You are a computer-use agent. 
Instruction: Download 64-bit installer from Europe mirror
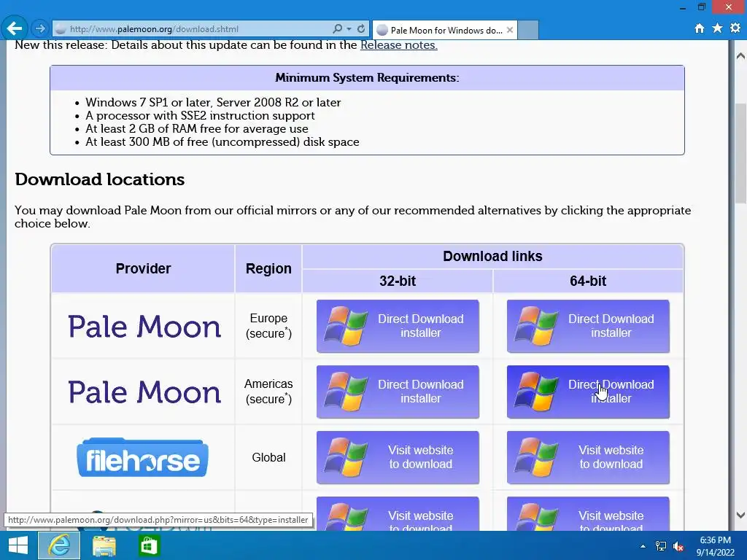click(588, 326)
